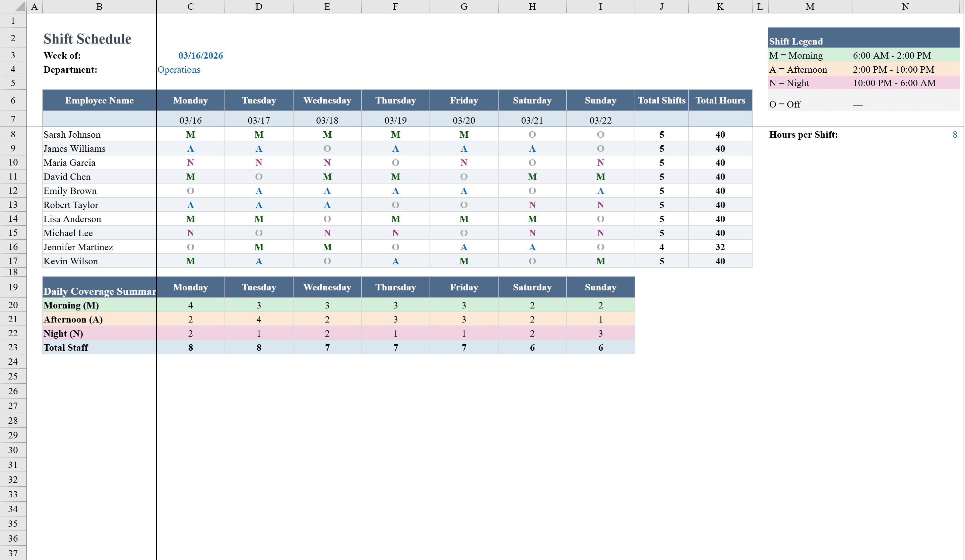
Task: Click Monday's Total Staff value of 8
Action: click(190, 347)
